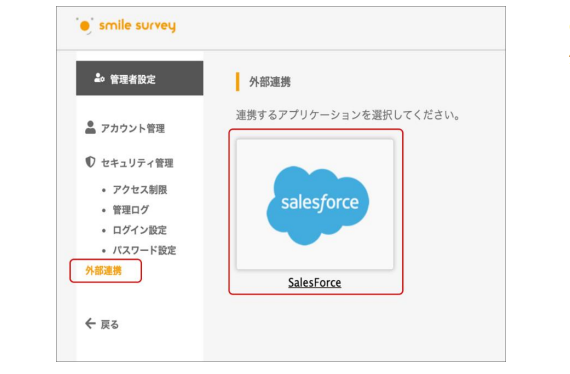Click the left arrow back icon

click(x=90, y=323)
